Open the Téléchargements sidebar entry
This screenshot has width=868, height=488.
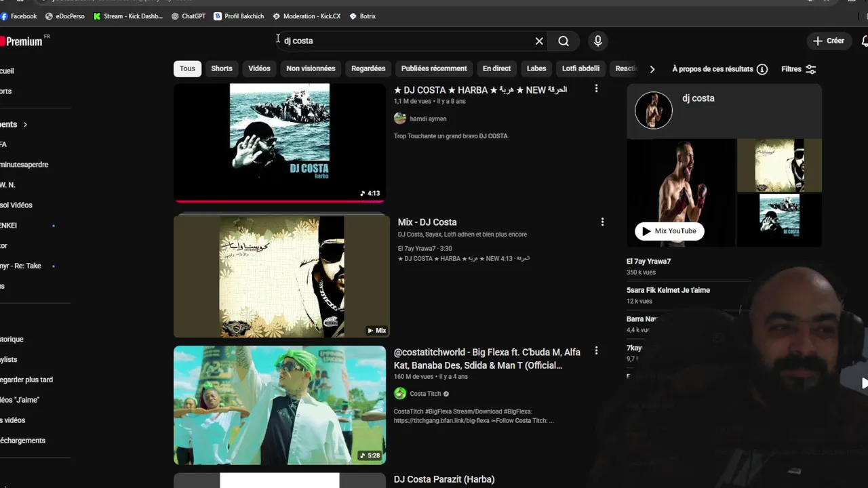(x=23, y=441)
